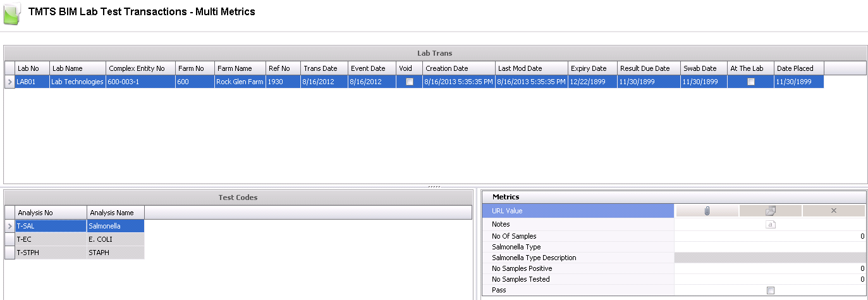The height and width of the screenshot is (300, 868).
Task: Sort by the Analysis No column header
Action: [51, 213]
